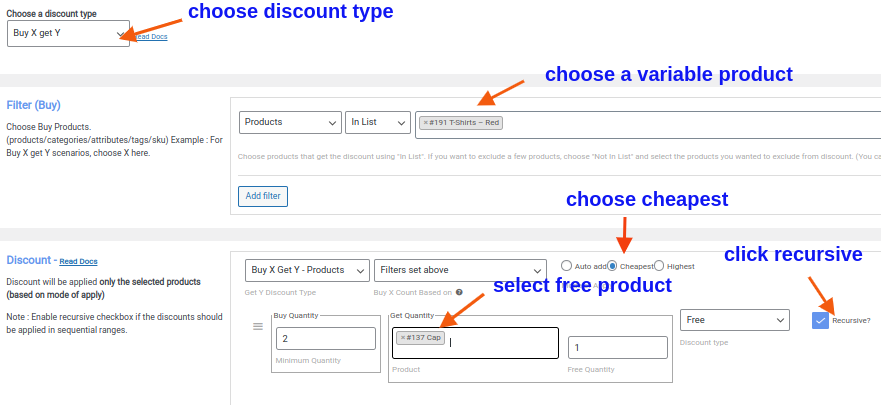Remove the #191 T-Shirts – Red tag
Screen dimensions: 881x405
tap(425, 123)
